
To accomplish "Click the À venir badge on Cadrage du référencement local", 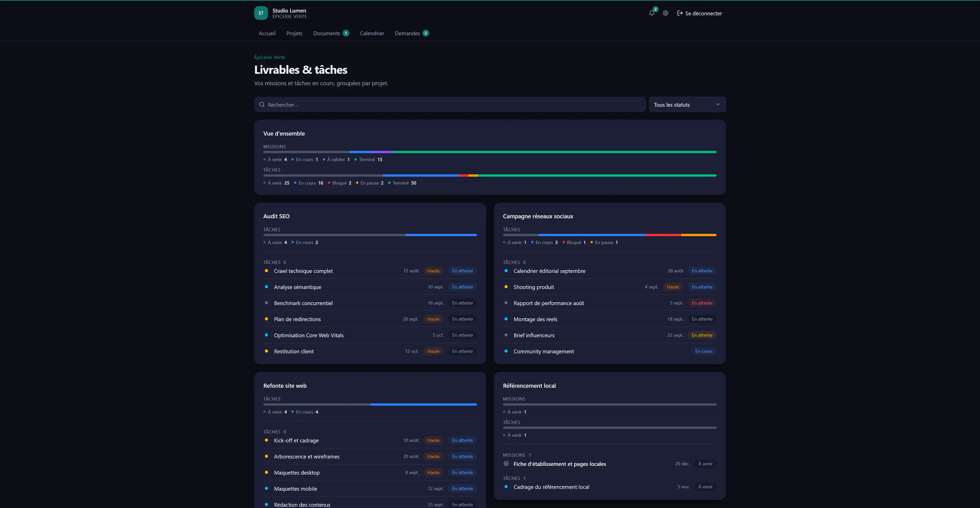I will coord(705,487).
